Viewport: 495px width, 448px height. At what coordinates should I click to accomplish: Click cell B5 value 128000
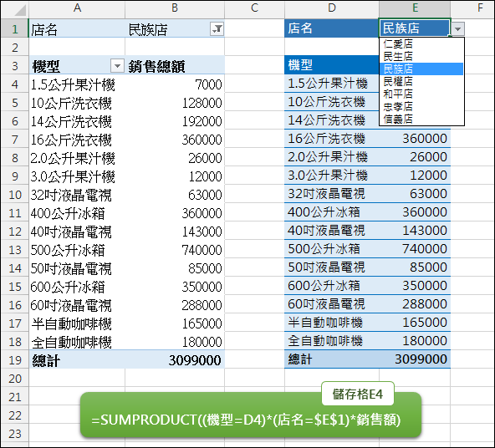(x=175, y=103)
